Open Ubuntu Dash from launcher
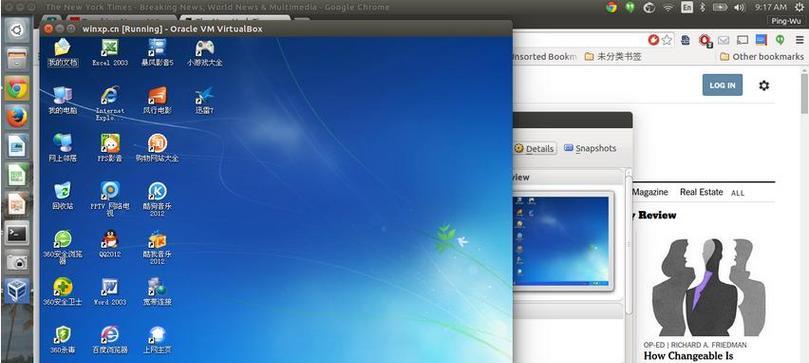Viewport: 809px width, 363px height. [17, 30]
